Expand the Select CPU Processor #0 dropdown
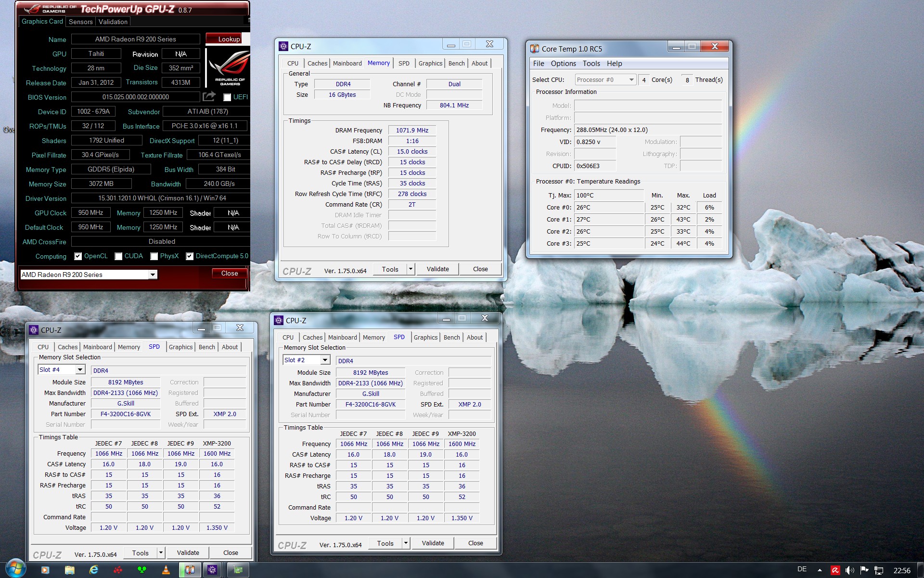Viewport: 924px width, 578px height. point(631,80)
